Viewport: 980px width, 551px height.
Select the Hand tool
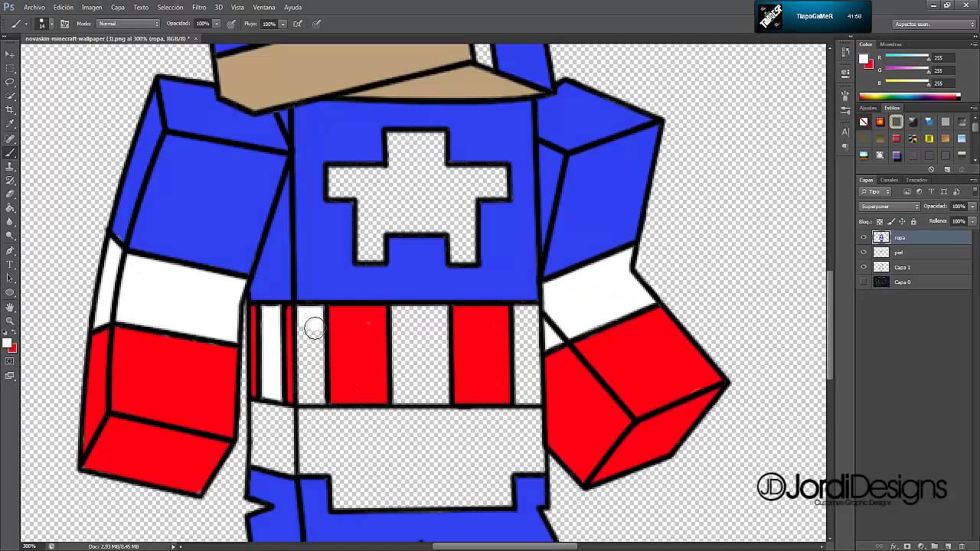(10, 307)
